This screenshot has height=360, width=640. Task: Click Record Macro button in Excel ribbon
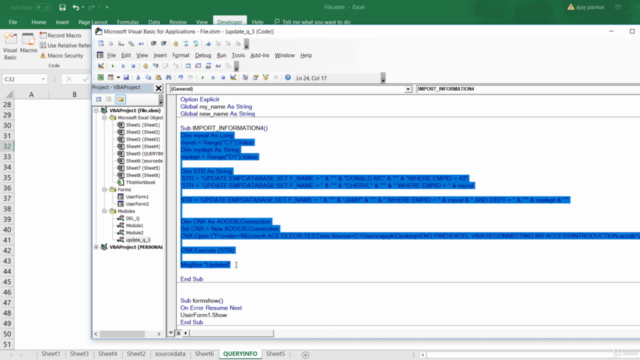60,36
